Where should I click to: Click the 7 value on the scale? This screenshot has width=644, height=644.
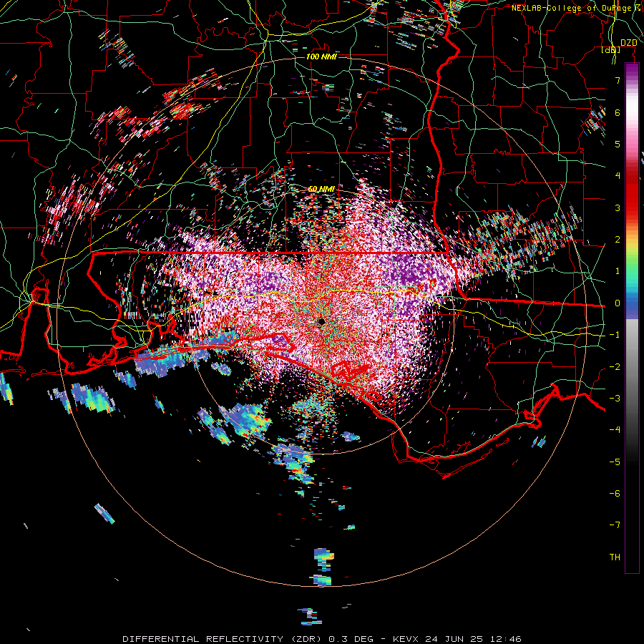click(618, 80)
